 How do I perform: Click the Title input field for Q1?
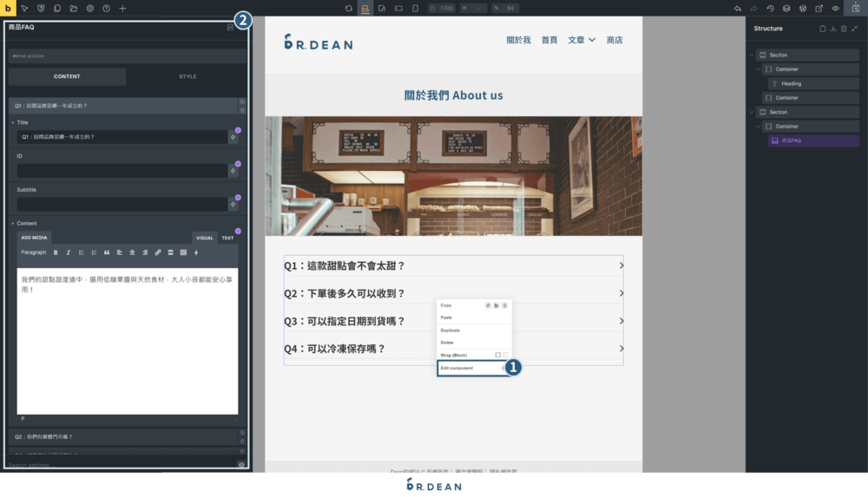pos(122,137)
